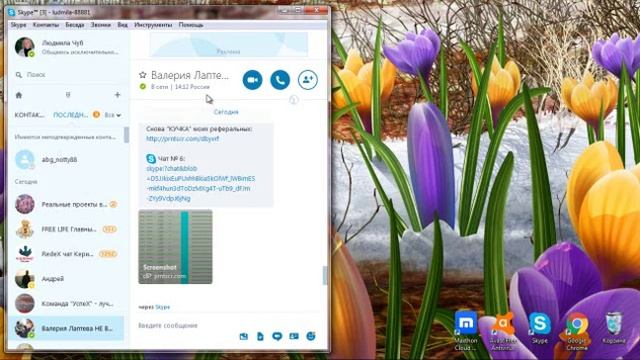Open the dial pad icon in the sidebar
The height and width of the screenshot is (360, 640).
(68, 95)
